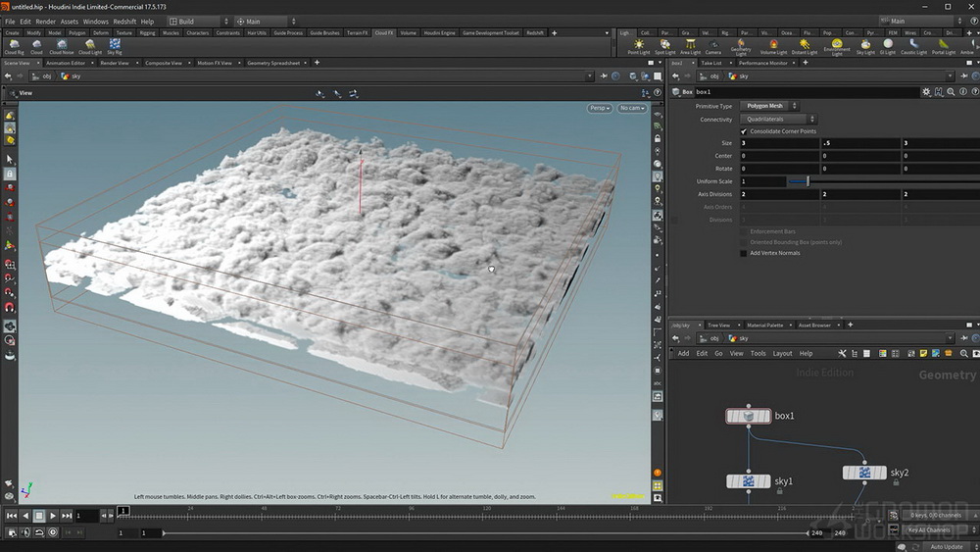Open the shelf set options arrow
This screenshot has height=552, width=980.
click(x=607, y=32)
